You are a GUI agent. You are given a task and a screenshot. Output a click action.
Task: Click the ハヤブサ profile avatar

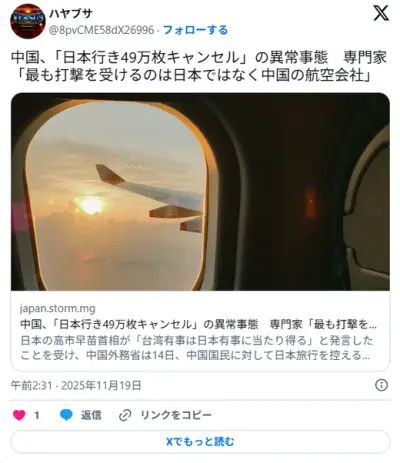point(28,21)
